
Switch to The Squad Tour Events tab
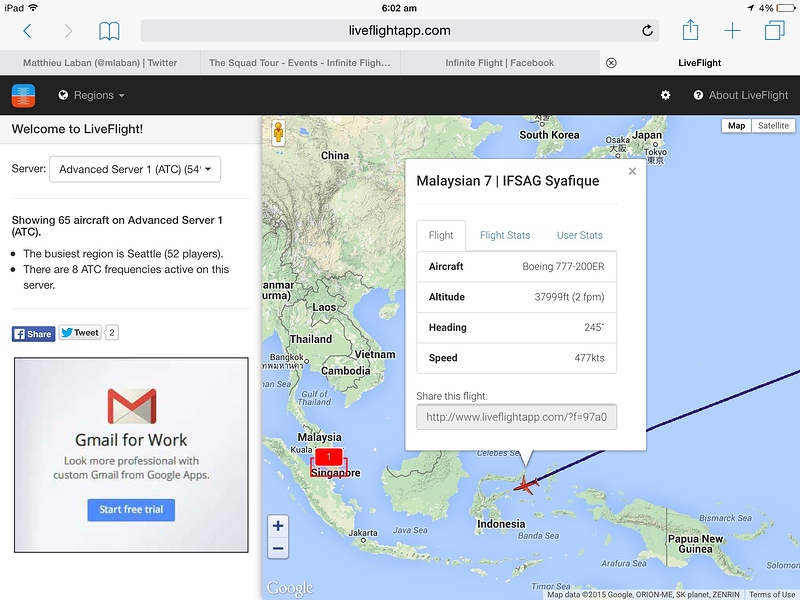pyautogui.click(x=300, y=63)
